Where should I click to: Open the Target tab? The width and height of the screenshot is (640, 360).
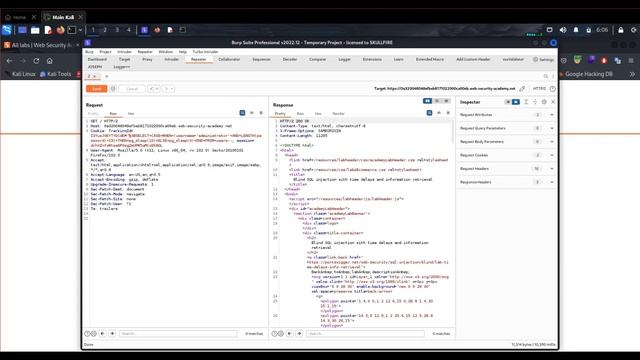(124, 59)
